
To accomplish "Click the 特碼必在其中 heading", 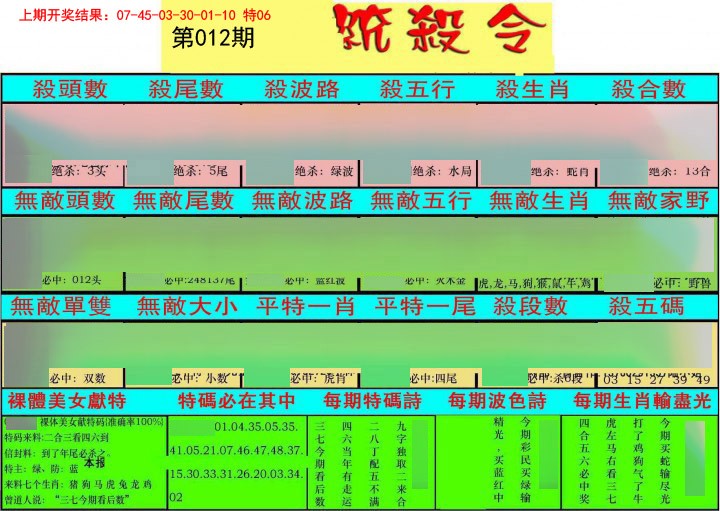I will pyautogui.click(x=237, y=402).
